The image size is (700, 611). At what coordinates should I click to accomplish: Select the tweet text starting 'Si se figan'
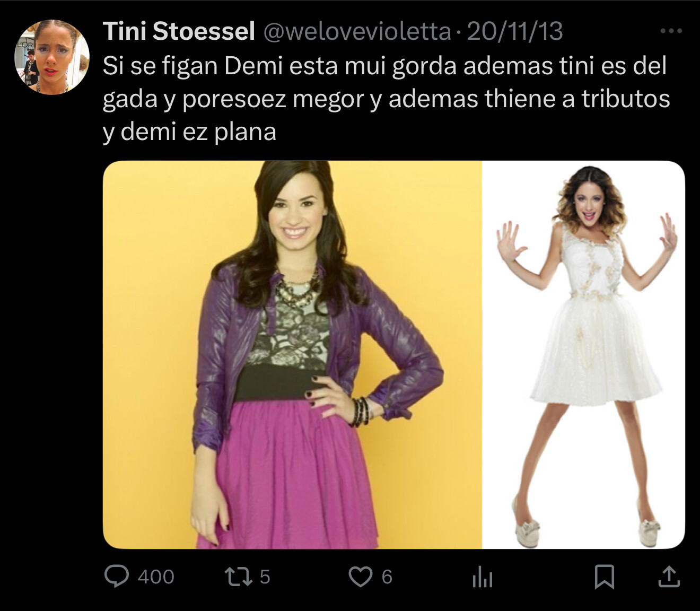[386, 99]
